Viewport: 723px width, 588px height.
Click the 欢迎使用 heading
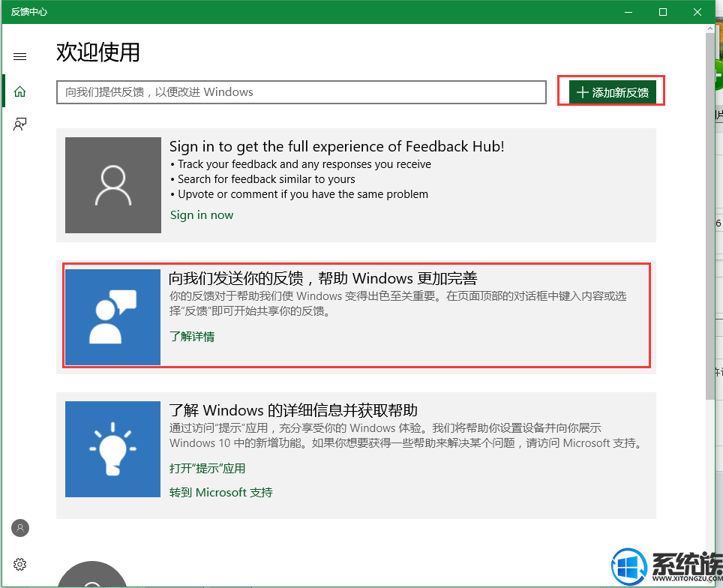coord(97,52)
